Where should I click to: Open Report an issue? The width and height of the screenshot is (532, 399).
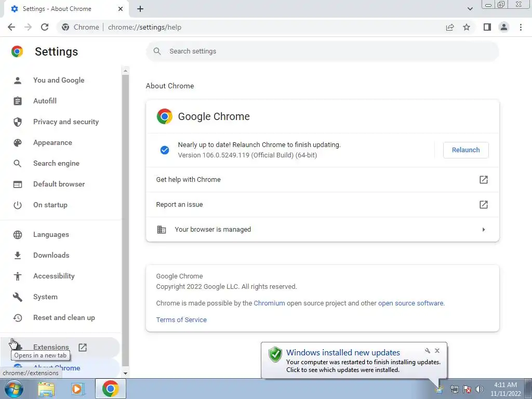[x=322, y=205]
